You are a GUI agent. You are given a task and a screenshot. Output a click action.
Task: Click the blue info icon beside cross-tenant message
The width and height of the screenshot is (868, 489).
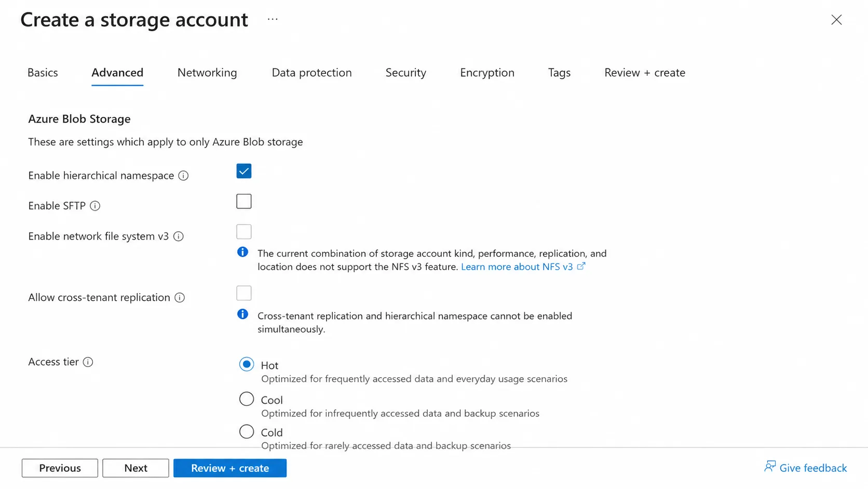[242, 314]
